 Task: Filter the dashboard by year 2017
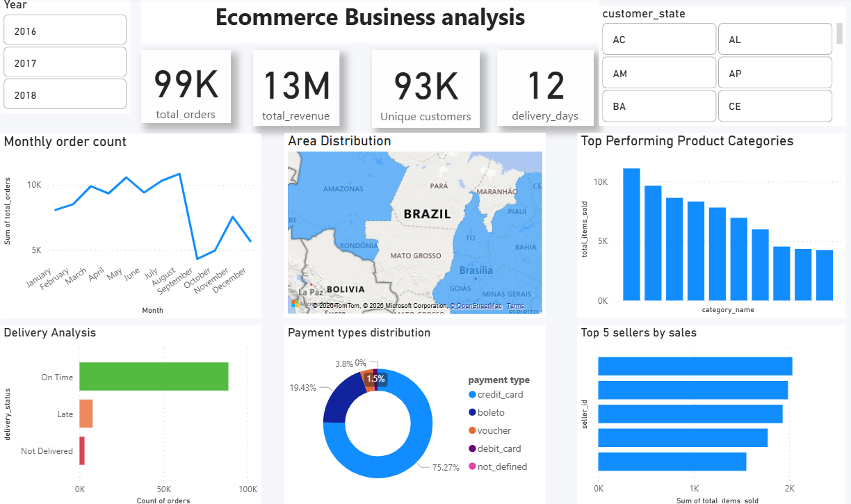point(65,62)
